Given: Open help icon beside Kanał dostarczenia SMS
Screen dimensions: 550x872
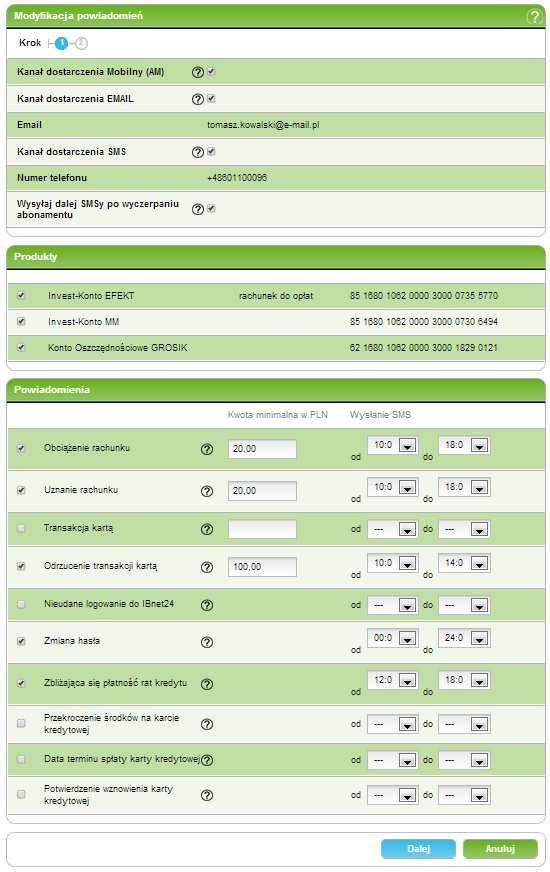Looking at the screenshot, I should pos(197,152).
